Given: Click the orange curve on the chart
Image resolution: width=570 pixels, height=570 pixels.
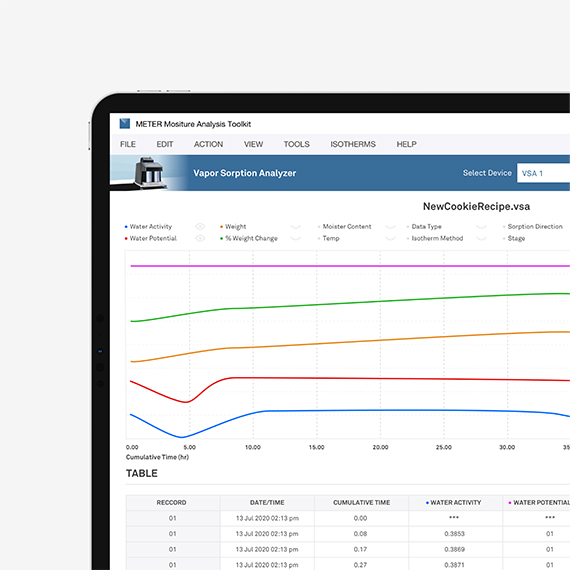Looking at the screenshot, I should click(x=349, y=342).
